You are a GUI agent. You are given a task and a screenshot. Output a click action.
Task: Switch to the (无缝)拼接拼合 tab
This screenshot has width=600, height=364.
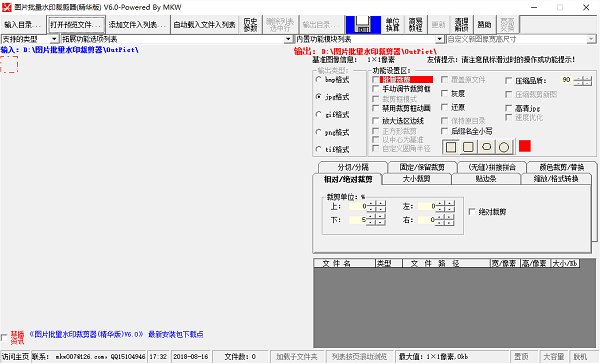492,167
